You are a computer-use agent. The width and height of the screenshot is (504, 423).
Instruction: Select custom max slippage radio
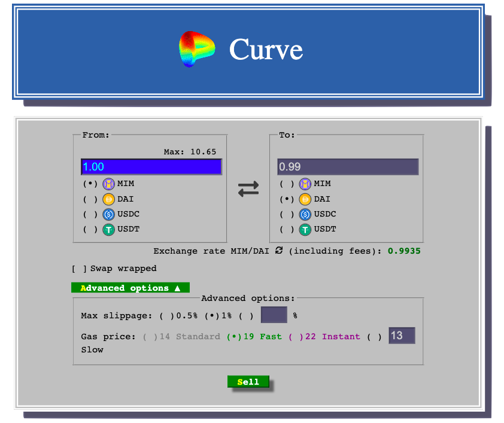246,316
